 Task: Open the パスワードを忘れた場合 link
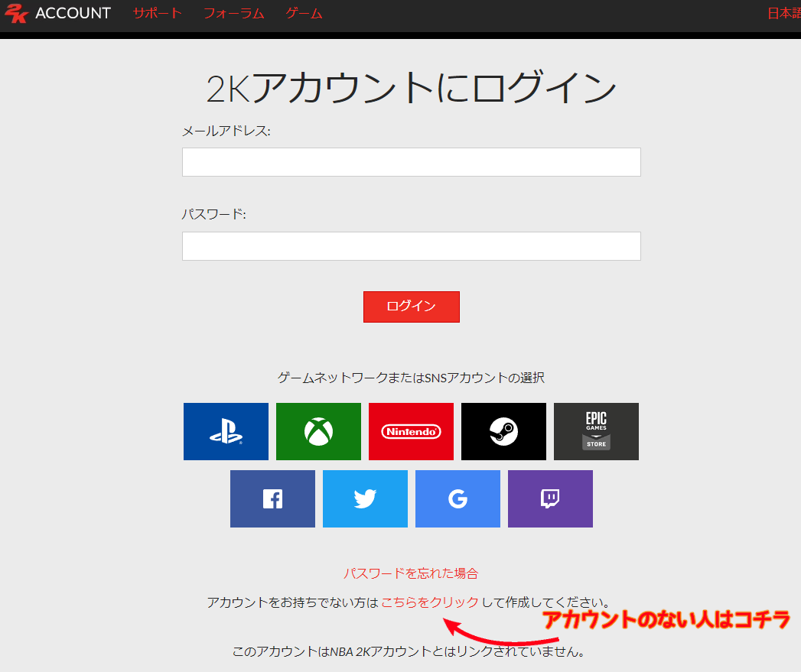tap(412, 573)
